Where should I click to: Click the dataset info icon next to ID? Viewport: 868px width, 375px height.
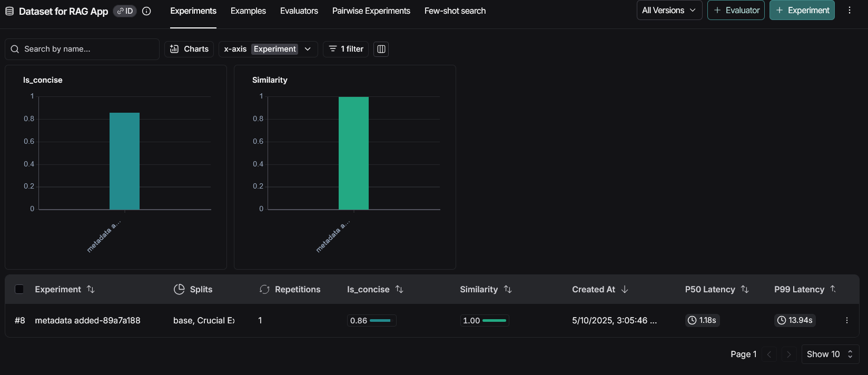point(146,11)
